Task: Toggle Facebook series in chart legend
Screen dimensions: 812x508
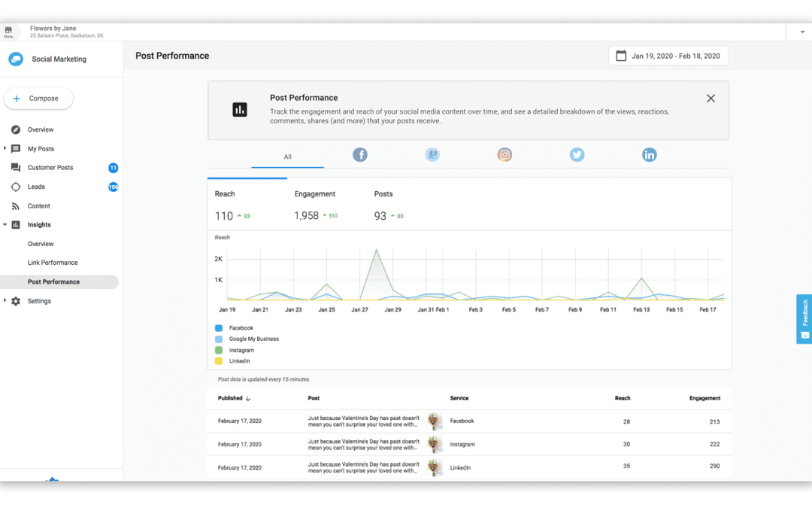Action: click(x=219, y=328)
